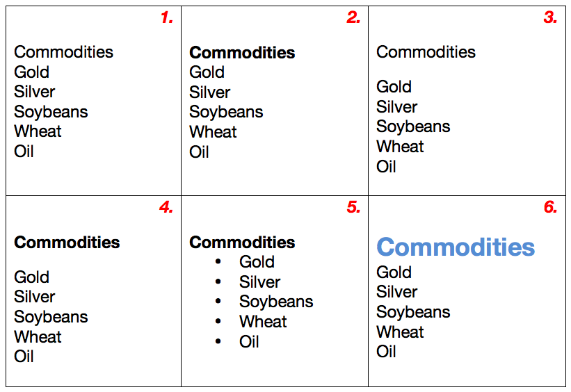
Task: Click the red number 4 label
Action: coord(166,207)
